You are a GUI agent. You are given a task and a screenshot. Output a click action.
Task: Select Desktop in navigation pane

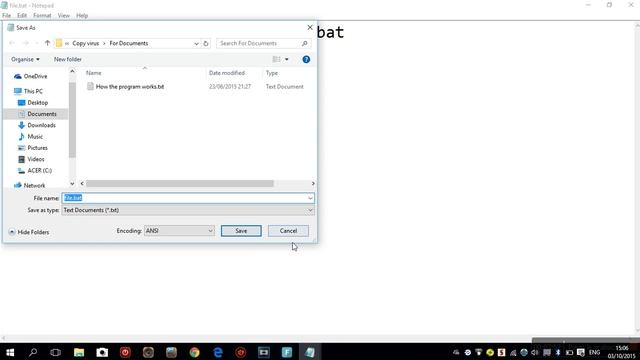point(33,103)
